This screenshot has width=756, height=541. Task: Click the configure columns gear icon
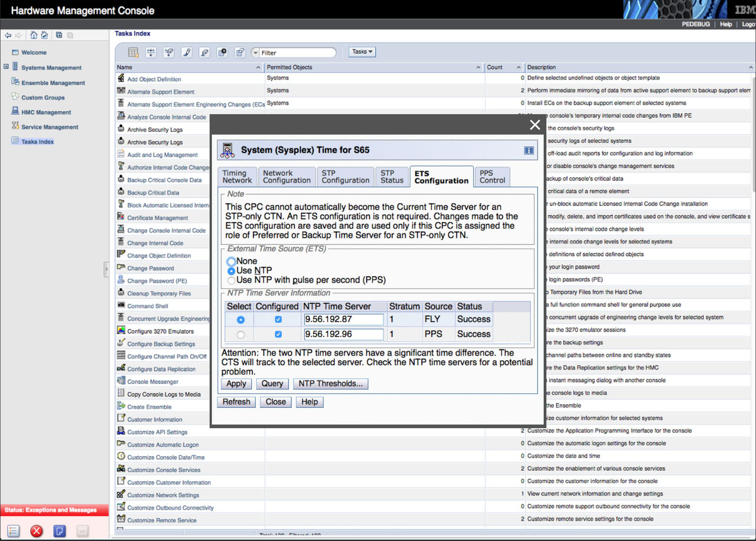[x=222, y=53]
